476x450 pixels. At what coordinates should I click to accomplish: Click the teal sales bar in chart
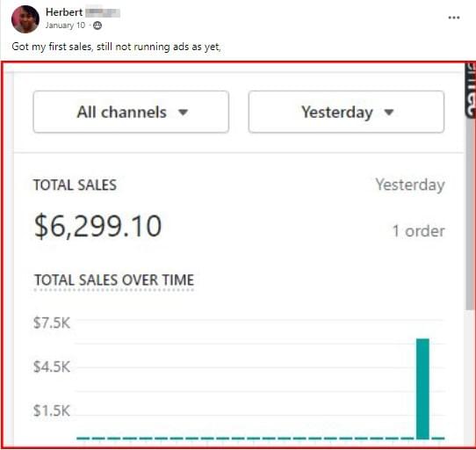(x=422, y=388)
